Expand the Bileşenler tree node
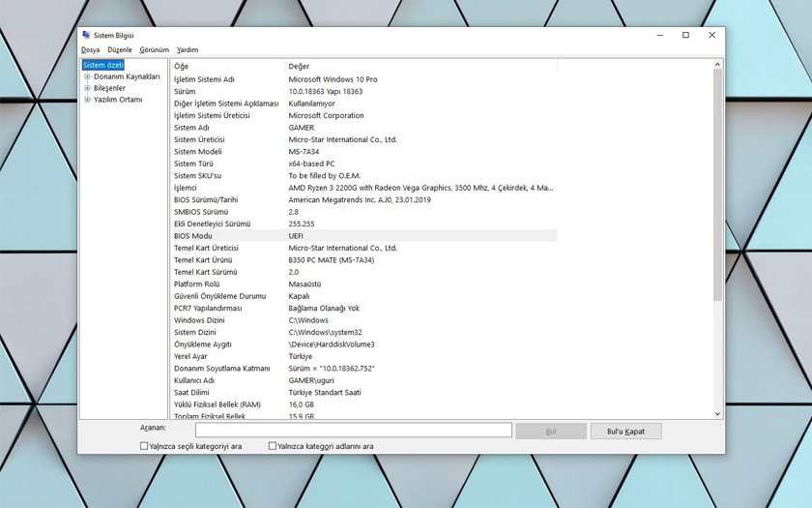Screen dimensions: 812x508 click(x=87, y=88)
